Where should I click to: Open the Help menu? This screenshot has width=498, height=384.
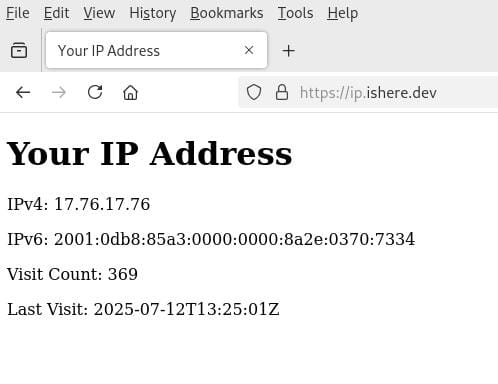(x=343, y=13)
